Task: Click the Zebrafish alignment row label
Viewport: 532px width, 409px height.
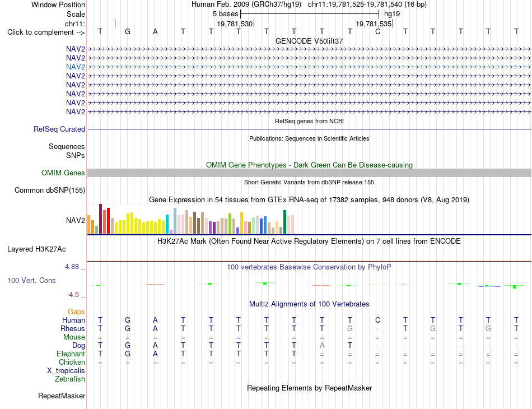Action: click(70, 379)
